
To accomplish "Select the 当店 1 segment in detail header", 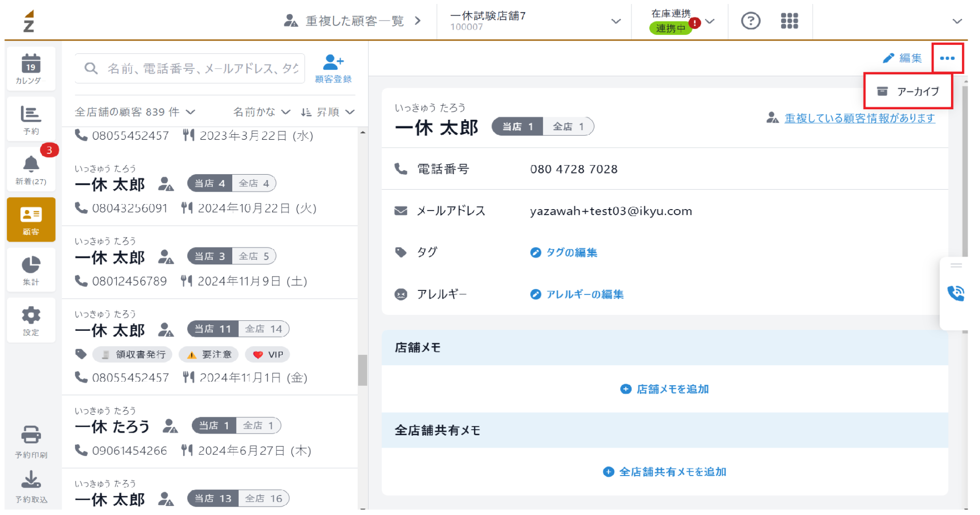I will pyautogui.click(x=517, y=127).
